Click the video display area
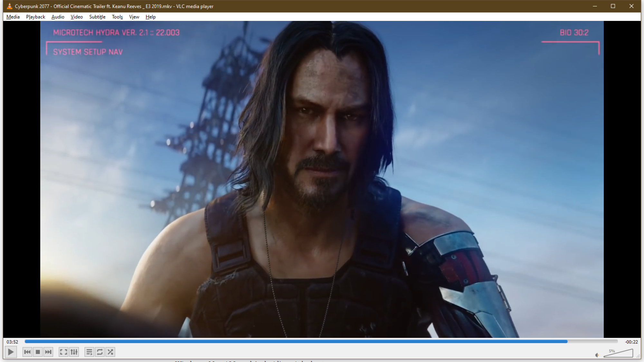The width and height of the screenshot is (644, 362). (322, 179)
